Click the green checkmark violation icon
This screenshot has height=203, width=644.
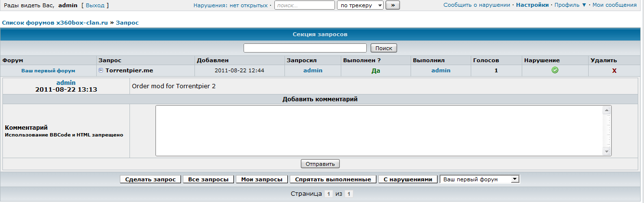pos(555,70)
